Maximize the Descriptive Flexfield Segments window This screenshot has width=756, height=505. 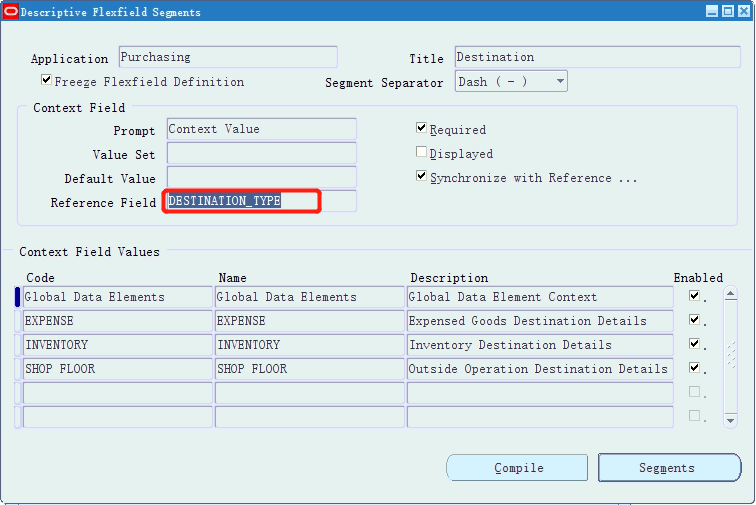pyautogui.click(x=728, y=11)
